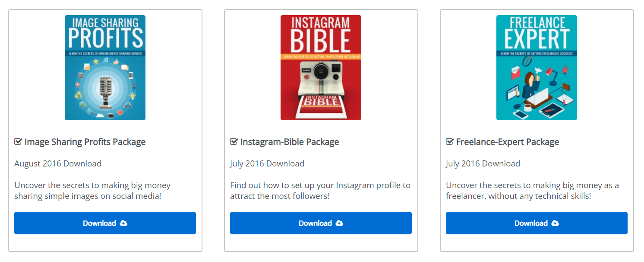
Task: Select the Freelance Expert cover thumbnail
Action: 537,68
